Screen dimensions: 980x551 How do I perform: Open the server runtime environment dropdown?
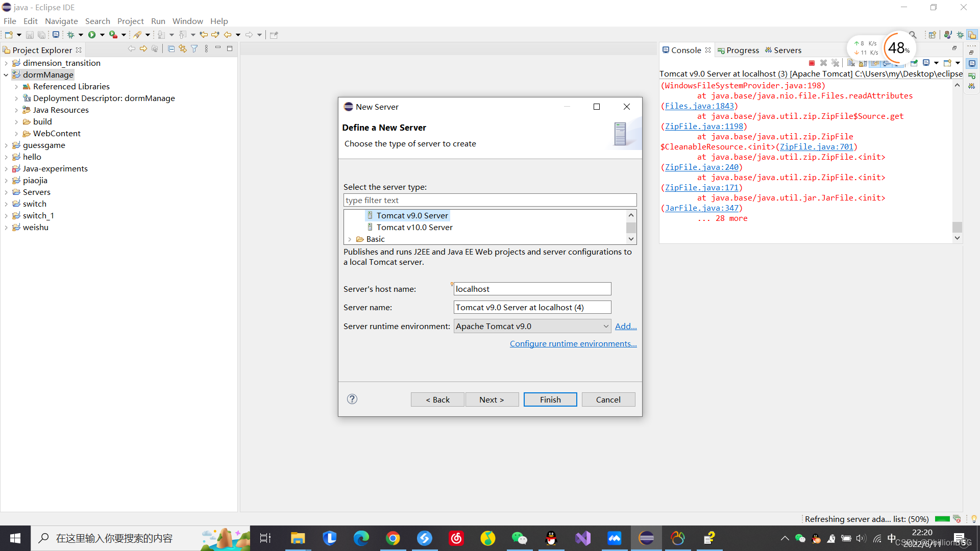tap(604, 325)
